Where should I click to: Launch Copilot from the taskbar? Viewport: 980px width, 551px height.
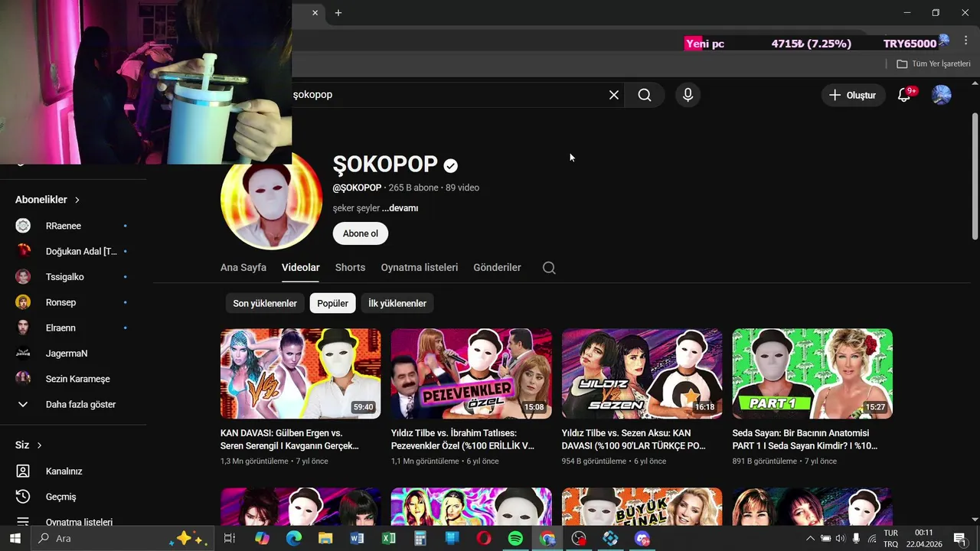pos(262,539)
